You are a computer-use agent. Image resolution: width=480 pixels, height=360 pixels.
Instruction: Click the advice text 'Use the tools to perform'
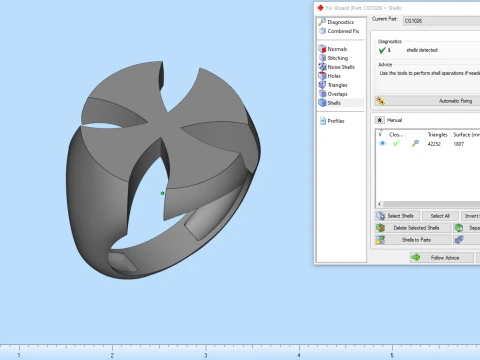pyautogui.click(x=430, y=73)
